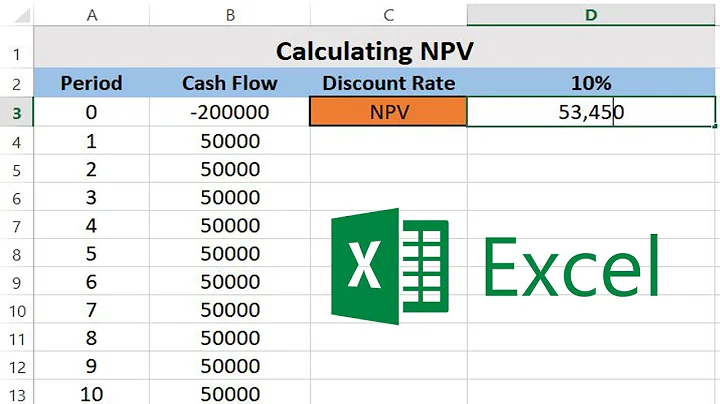The width and height of the screenshot is (720, 404).
Task: Click the Period 9 cell in column A
Action: coord(92,365)
